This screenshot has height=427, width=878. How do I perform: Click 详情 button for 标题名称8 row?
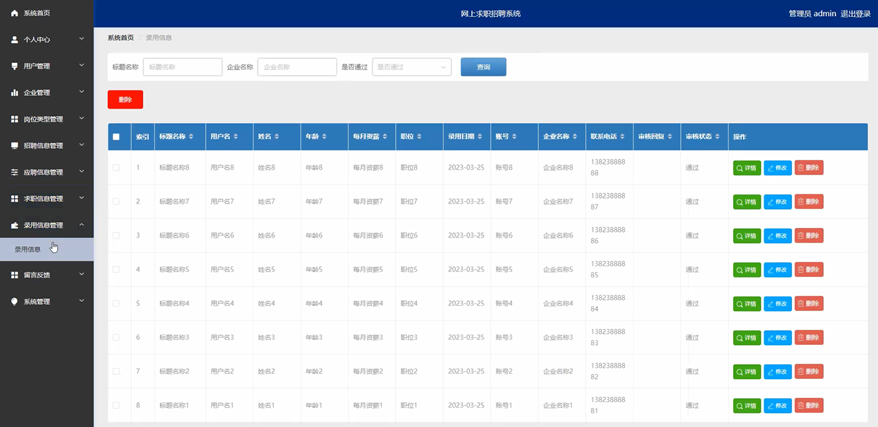747,168
